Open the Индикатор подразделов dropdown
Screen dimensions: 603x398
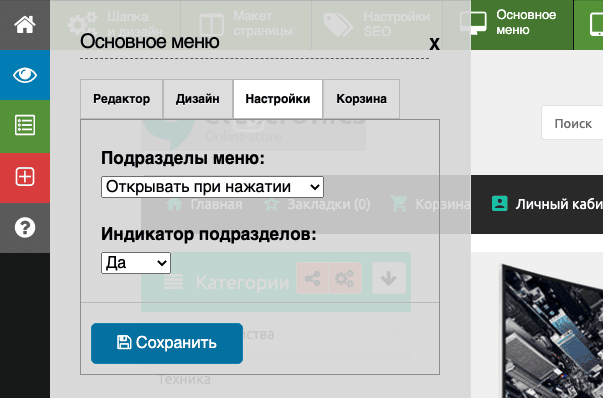pos(136,263)
